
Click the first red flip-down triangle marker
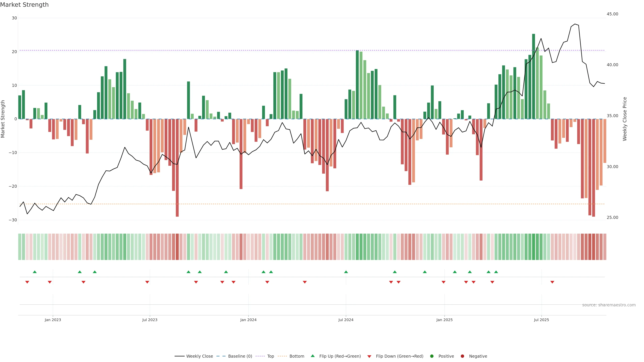[x=27, y=282]
